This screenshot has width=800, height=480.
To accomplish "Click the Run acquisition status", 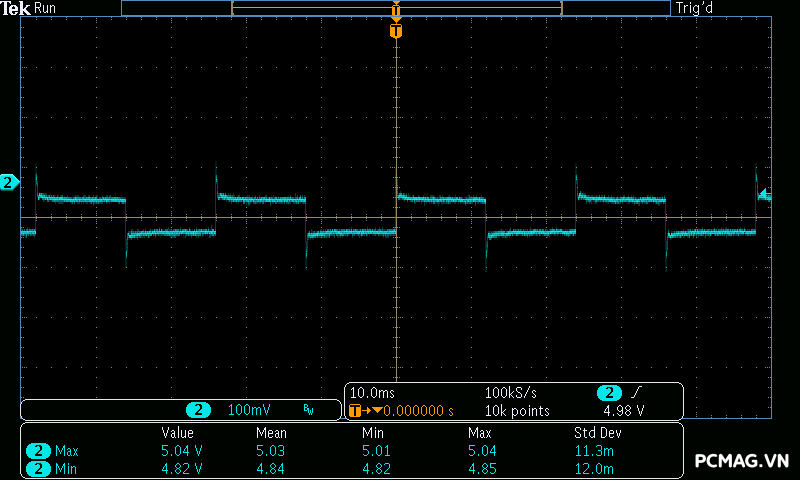I will pos(46,8).
